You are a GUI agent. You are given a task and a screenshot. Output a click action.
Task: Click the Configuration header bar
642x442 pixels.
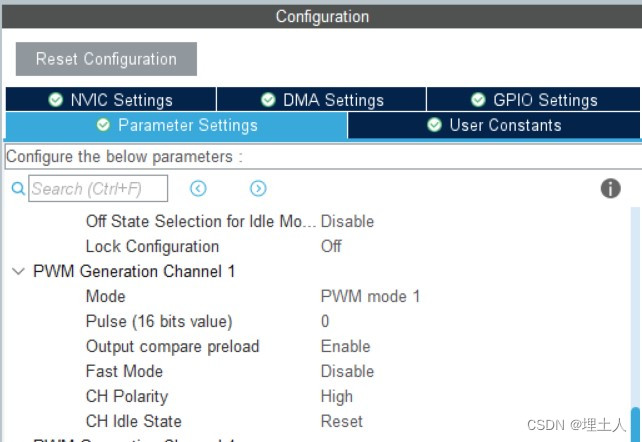322,16
